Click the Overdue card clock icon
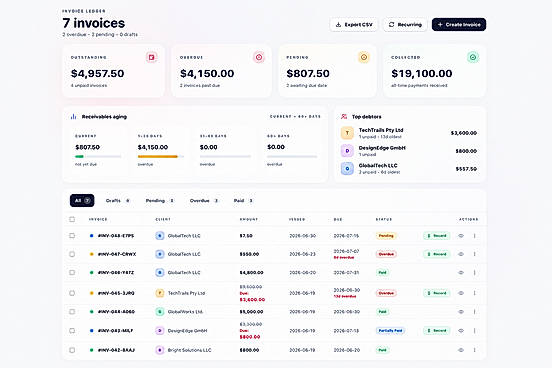Viewport: 552px width, 368px height. coord(259,57)
